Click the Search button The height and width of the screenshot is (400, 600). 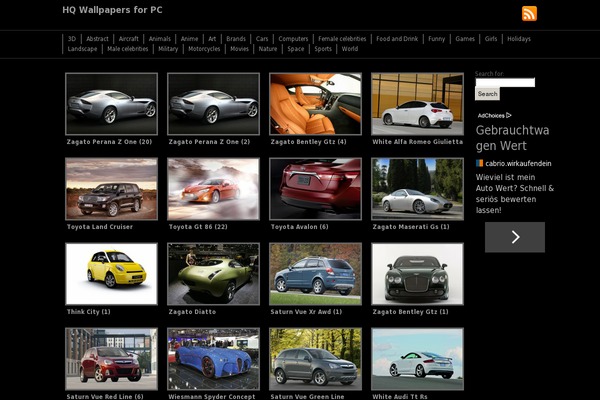tap(487, 94)
